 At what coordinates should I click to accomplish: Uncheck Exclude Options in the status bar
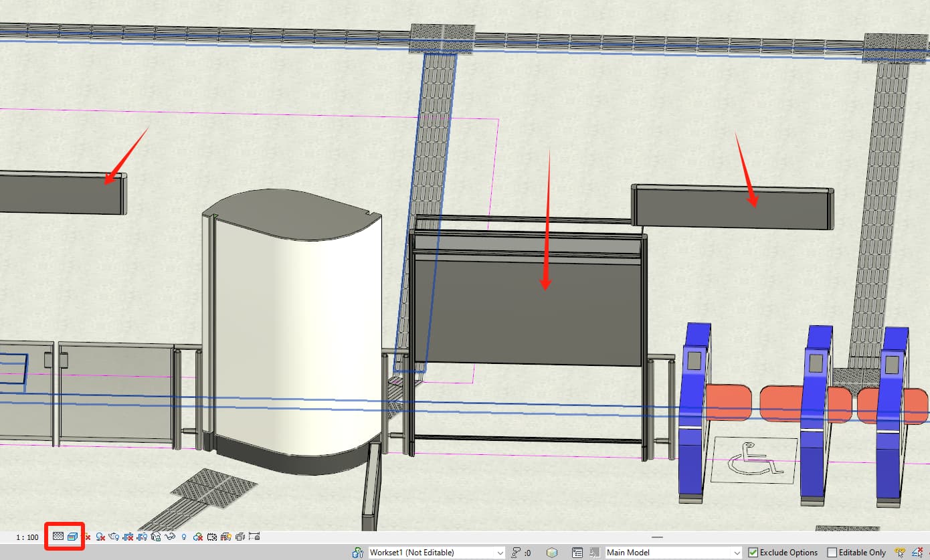pyautogui.click(x=752, y=552)
